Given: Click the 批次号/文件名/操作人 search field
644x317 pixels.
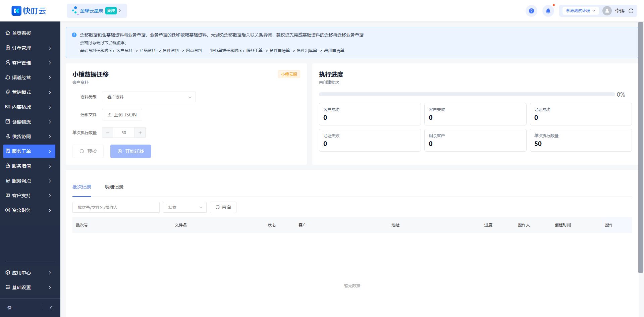Looking at the screenshot, I should tap(116, 207).
